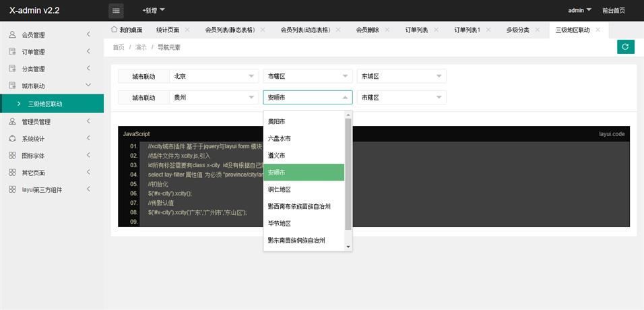Click the city list scrollbar up arrow
Screen dimensions: 644x310
point(348,115)
